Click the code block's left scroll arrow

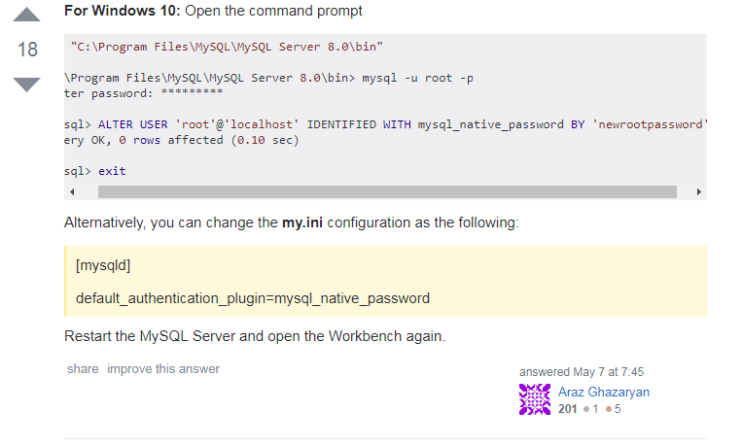[72, 191]
